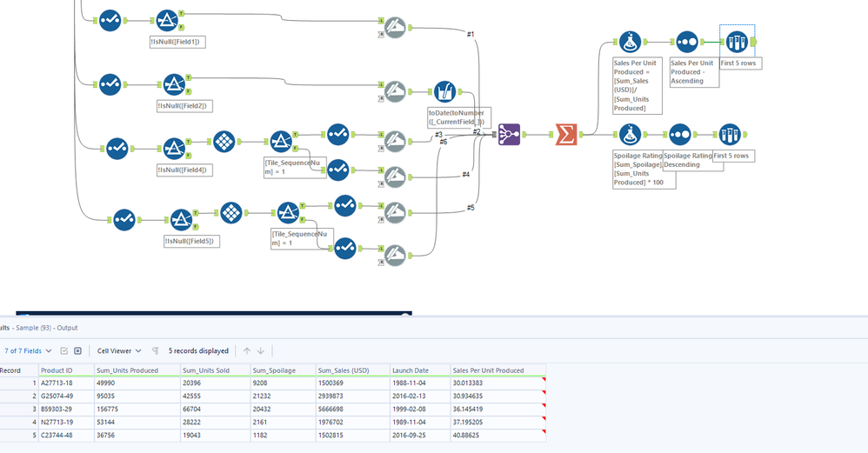Click the Sum_Units Sold cell 28222
Screen dimensions: 868x453
click(216, 422)
